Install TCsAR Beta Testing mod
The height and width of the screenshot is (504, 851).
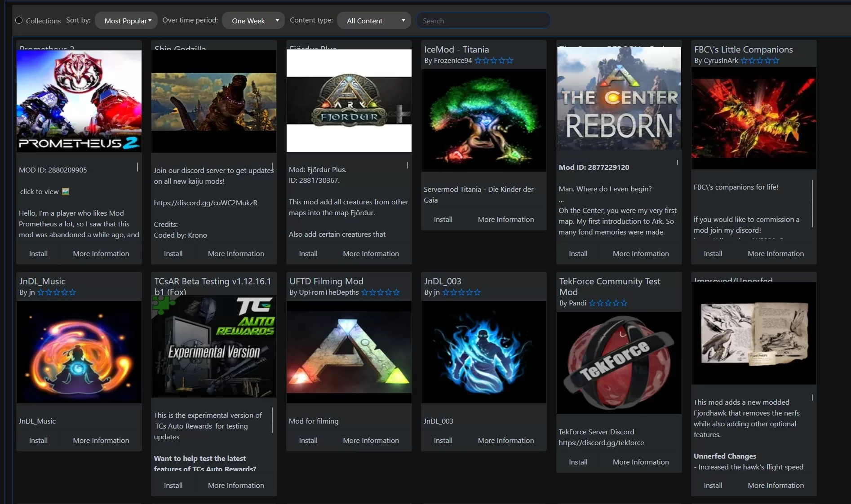[x=173, y=485]
